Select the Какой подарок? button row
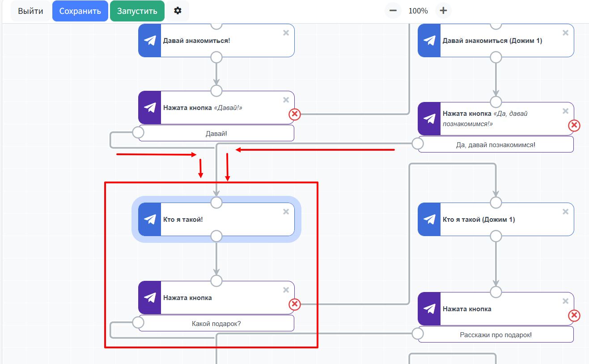 click(x=216, y=323)
